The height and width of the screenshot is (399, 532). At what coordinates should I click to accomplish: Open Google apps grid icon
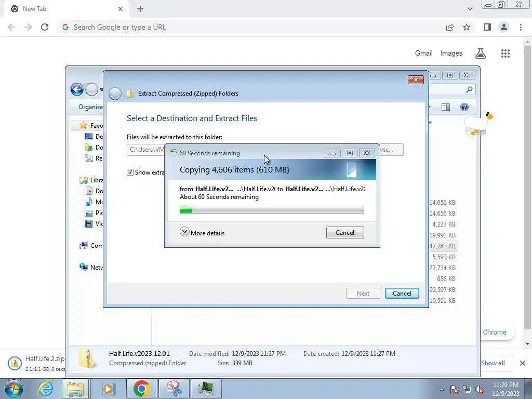[505, 54]
